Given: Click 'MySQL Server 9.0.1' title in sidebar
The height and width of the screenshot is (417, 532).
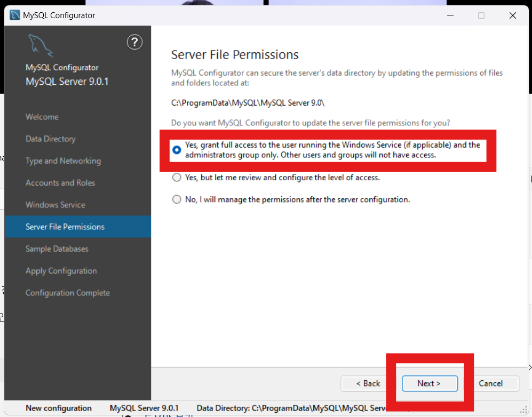Looking at the screenshot, I should 67,82.
